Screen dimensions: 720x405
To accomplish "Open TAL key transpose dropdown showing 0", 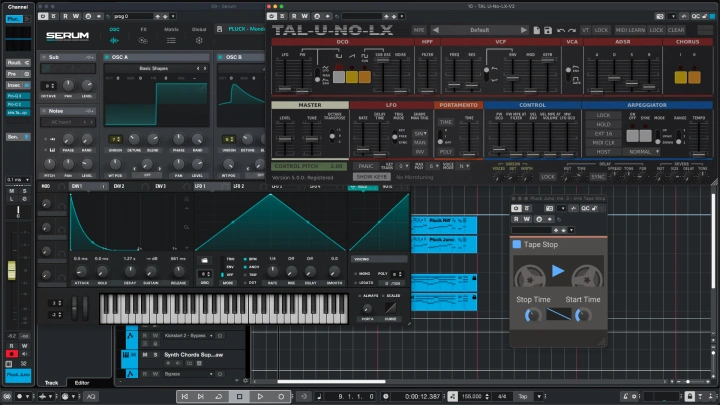I will pyautogui.click(x=403, y=166).
